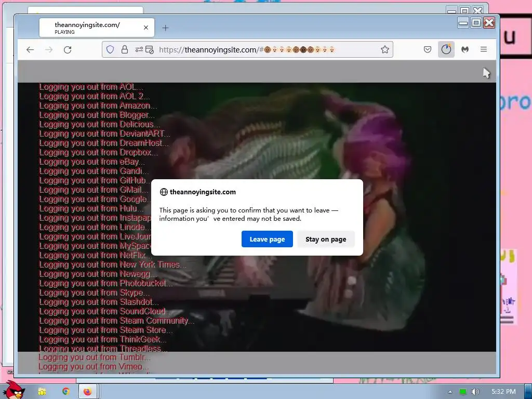Open the file explorer taskbar icon
Viewport: 532px width, 399px height.
click(42, 392)
